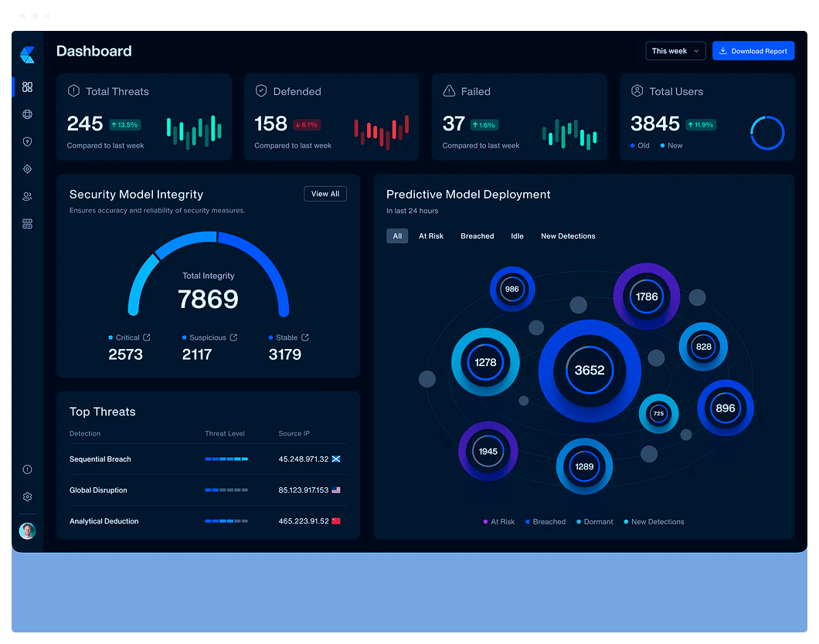Open the user avatar profile picture
This screenshot has width=819, height=644.
27,530
